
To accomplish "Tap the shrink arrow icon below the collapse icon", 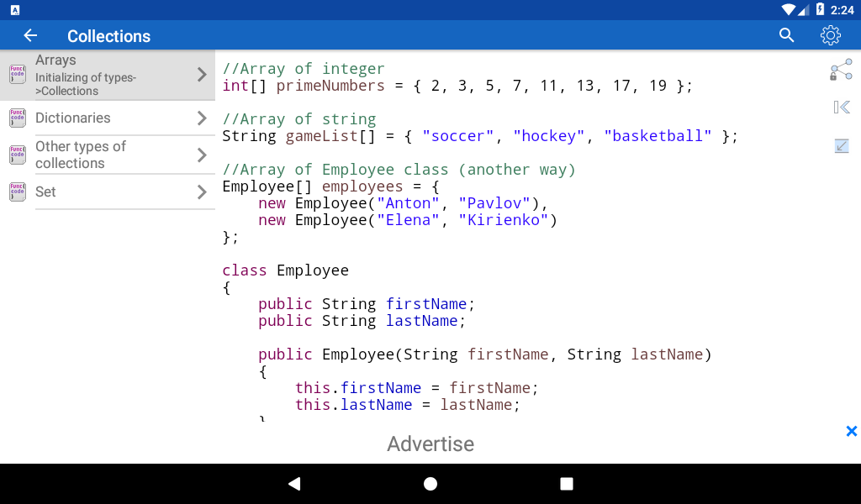I will point(841,146).
